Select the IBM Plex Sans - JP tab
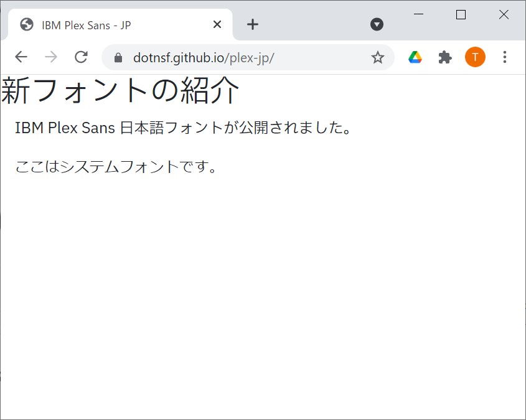This screenshot has width=526, height=420. pos(120,25)
